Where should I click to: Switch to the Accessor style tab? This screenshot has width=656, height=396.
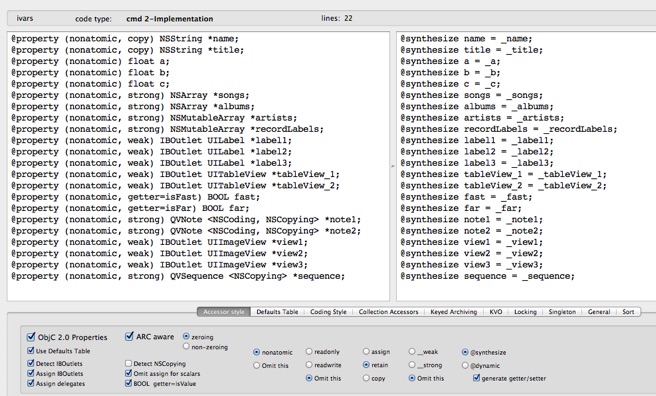pyautogui.click(x=224, y=312)
